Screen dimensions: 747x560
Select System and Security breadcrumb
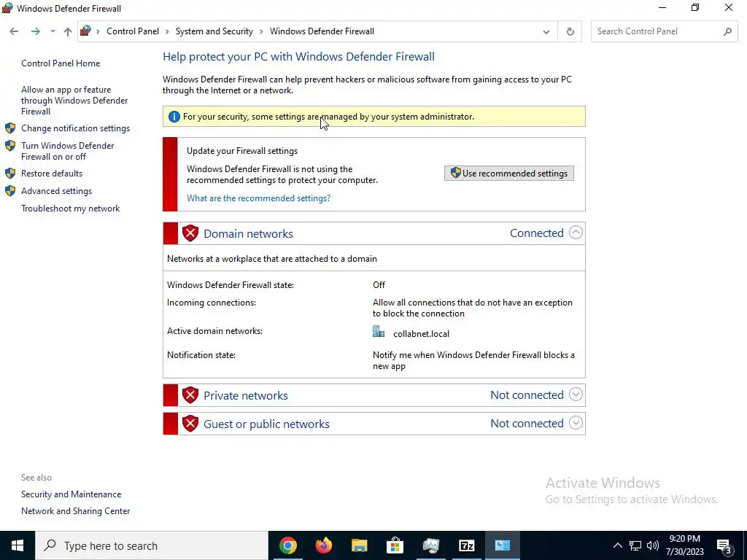click(x=214, y=31)
